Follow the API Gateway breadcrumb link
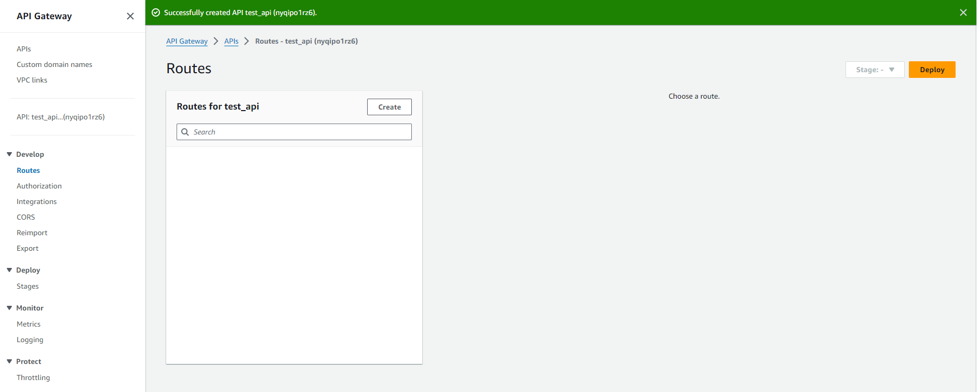Image resolution: width=980 pixels, height=392 pixels. (x=187, y=41)
